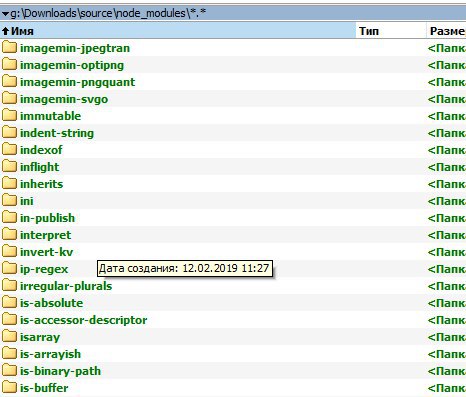
Task: Select the isarray folder name
Action: click(40, 337)
